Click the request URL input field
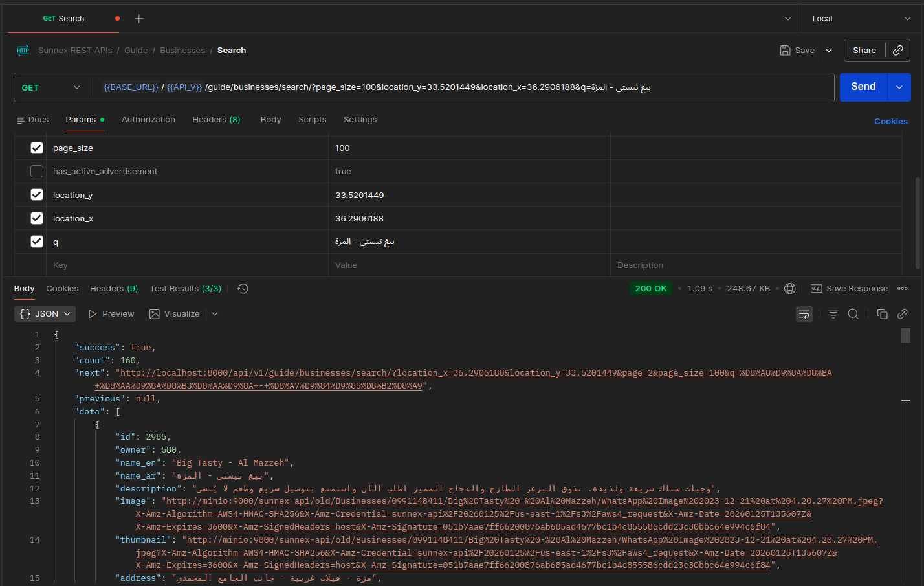This screenshot has width=924, height=586. pyautogui.click(x=453, y=87)
